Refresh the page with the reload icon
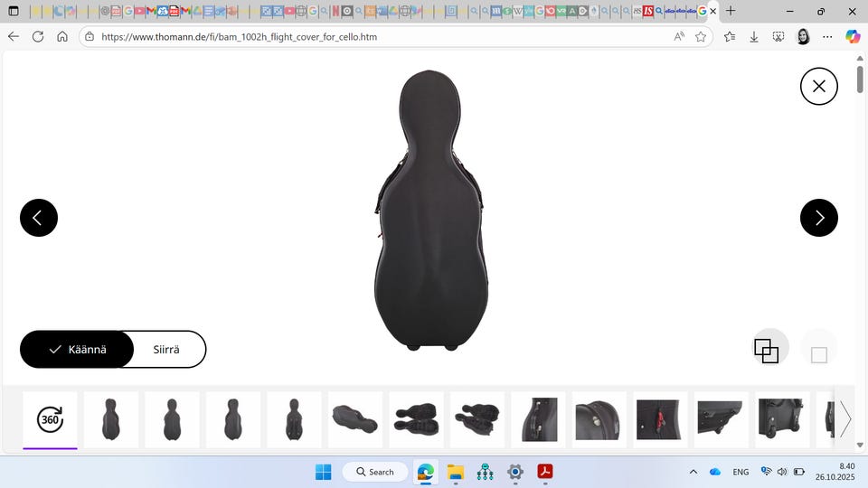868x488 pixels. [x=38, y=37]
